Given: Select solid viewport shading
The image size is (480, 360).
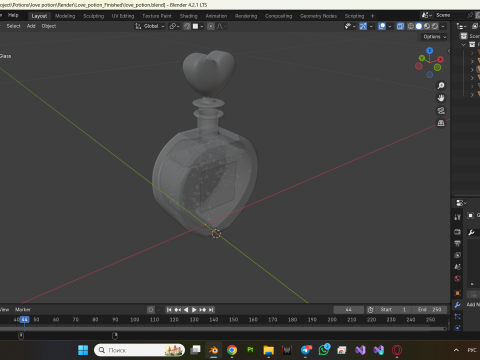Looking at the screenshot, I should click(419, 26).
